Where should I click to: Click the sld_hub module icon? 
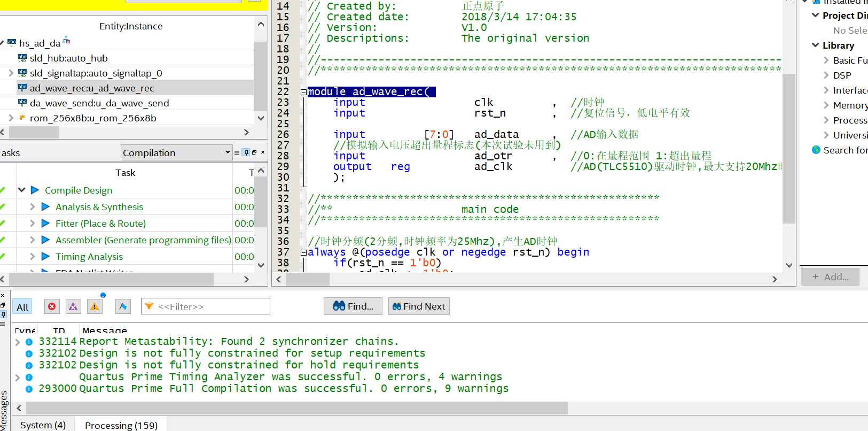point(22,58)
